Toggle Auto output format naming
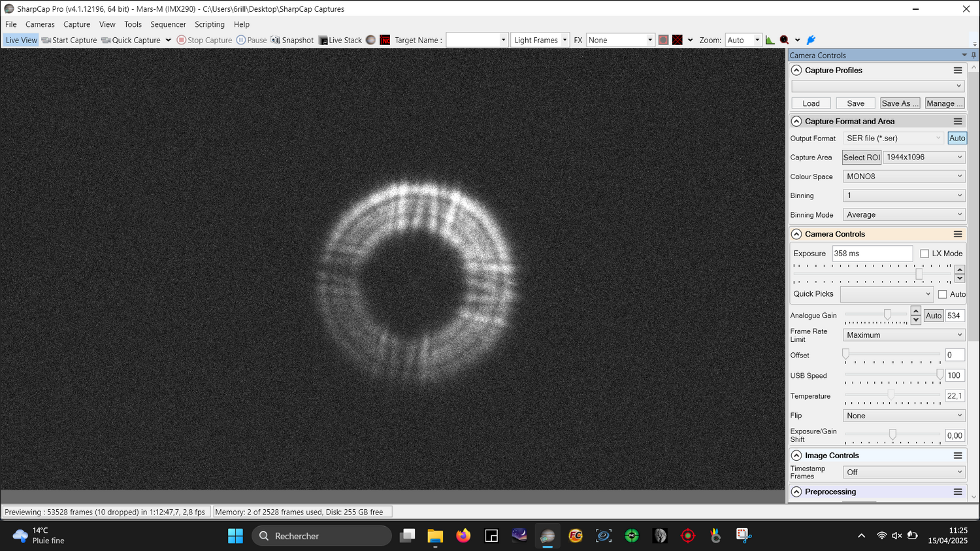The image size is (980, 551). 956,138
